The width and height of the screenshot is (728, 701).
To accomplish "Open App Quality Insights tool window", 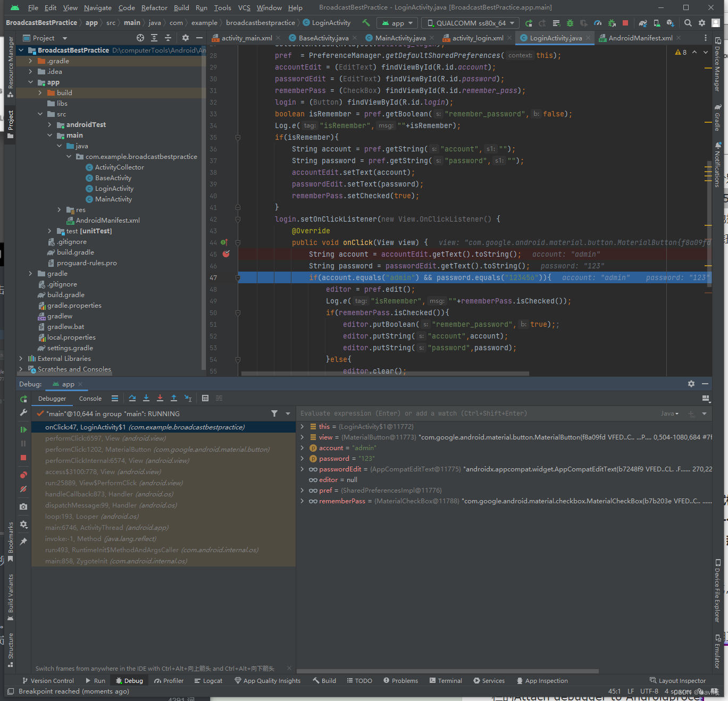I will tap(267, 681).
